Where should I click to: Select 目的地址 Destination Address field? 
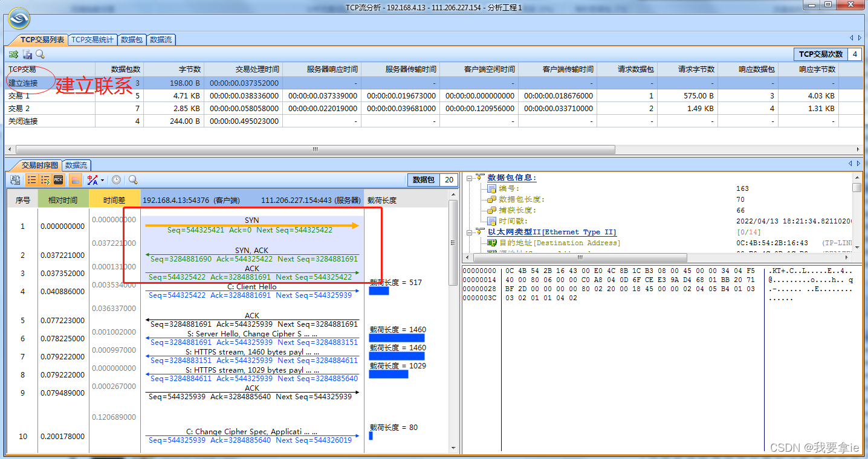pos(559,243)
